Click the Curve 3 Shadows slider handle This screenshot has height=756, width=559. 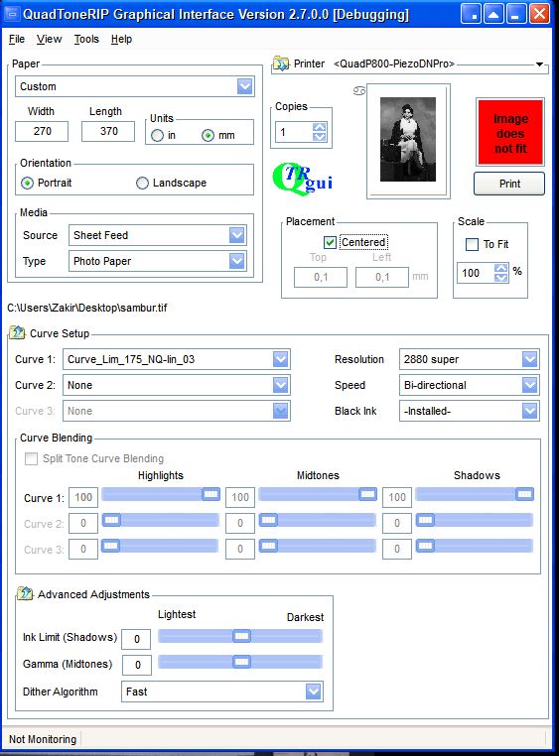click(x=425, y=546)
